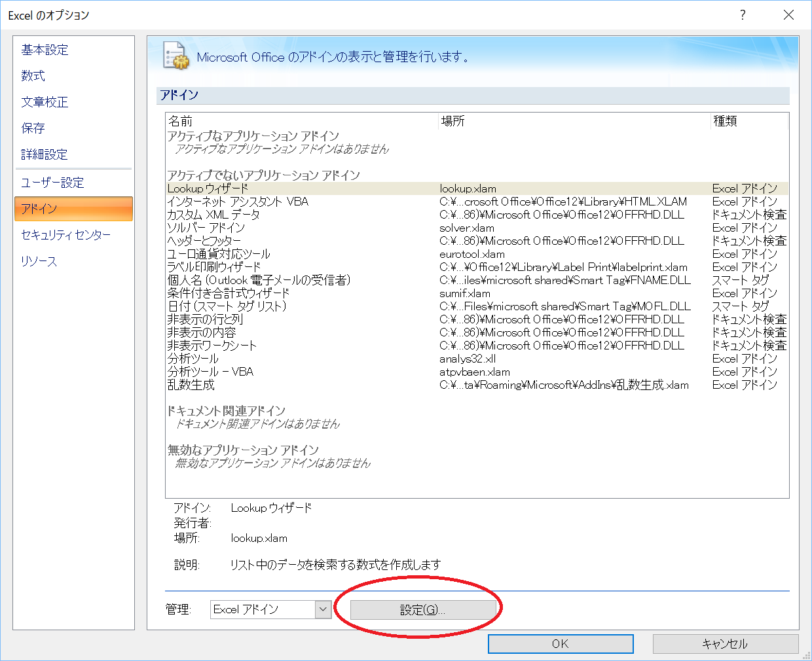This screenshot has width=812, height=661.
Task: Click the add-in gear document icon in the header
Action: (x=175, y=56)
